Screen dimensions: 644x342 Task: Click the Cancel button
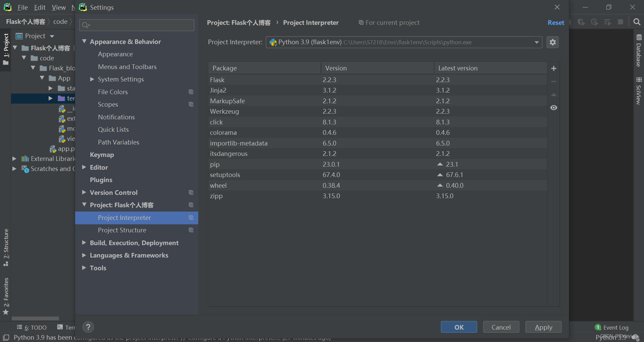click(x=501, y=327)
